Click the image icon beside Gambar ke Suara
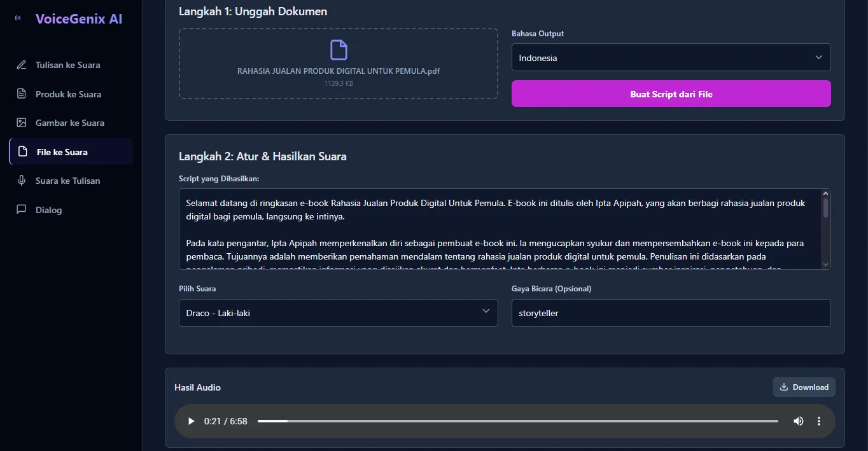 coord(22,123)
